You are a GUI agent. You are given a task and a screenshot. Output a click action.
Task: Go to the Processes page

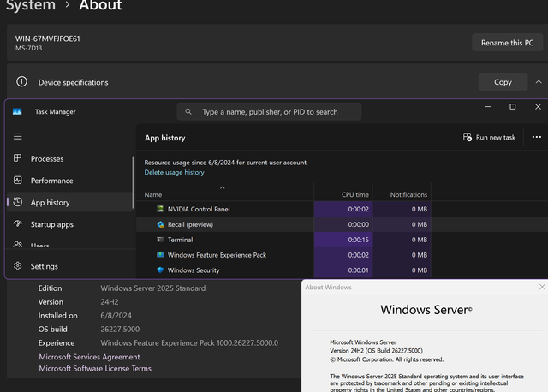click(69, 158)
